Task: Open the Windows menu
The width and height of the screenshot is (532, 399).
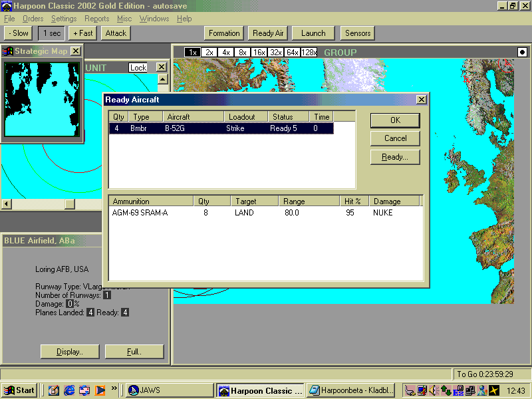Action: click(154, 19)
